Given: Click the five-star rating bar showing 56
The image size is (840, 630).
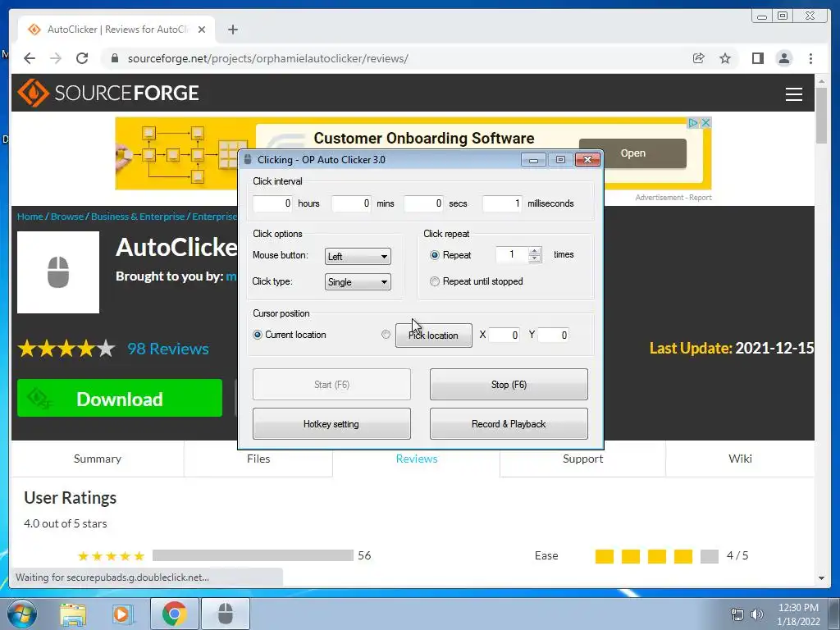Looking at the screenshot, I should tap(253, 555).
